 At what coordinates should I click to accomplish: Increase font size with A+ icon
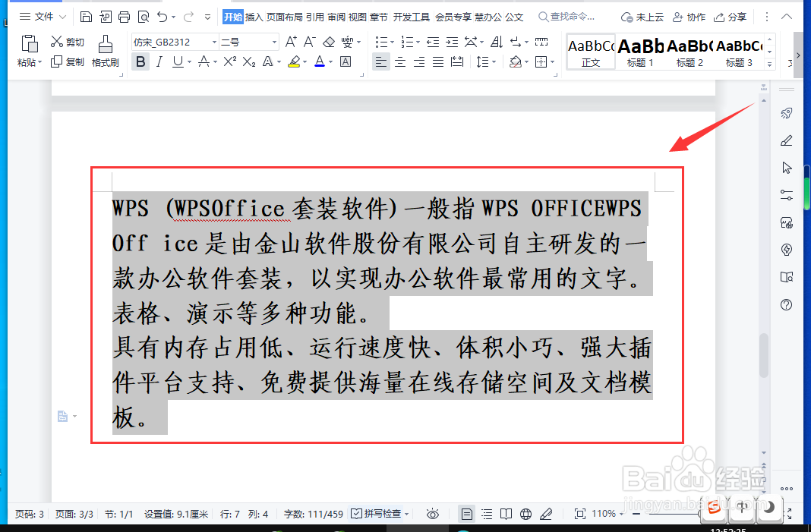(291, 42)
